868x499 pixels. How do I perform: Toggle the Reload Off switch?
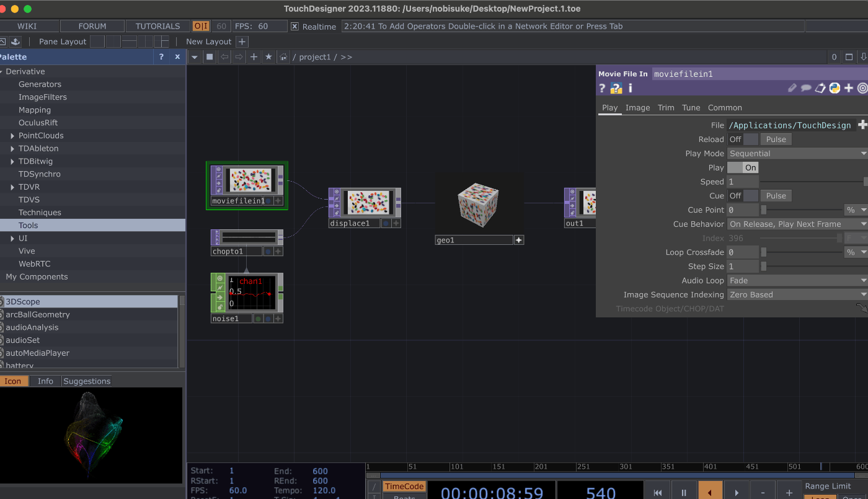pyautogui.click(x=743, y=139)
